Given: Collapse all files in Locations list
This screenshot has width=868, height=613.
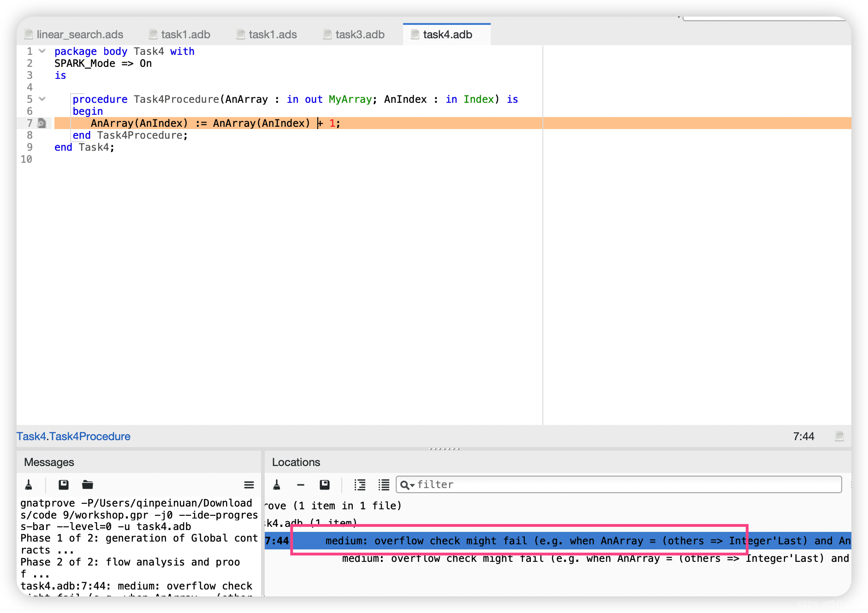Looking at the screenshot, I should (x=384, y=484).
